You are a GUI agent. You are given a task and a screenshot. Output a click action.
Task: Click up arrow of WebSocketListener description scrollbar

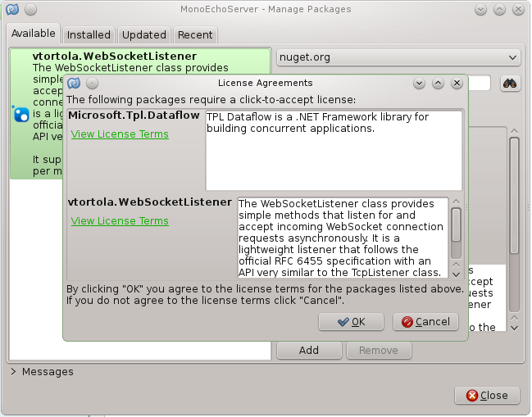(x=456, y=202)
